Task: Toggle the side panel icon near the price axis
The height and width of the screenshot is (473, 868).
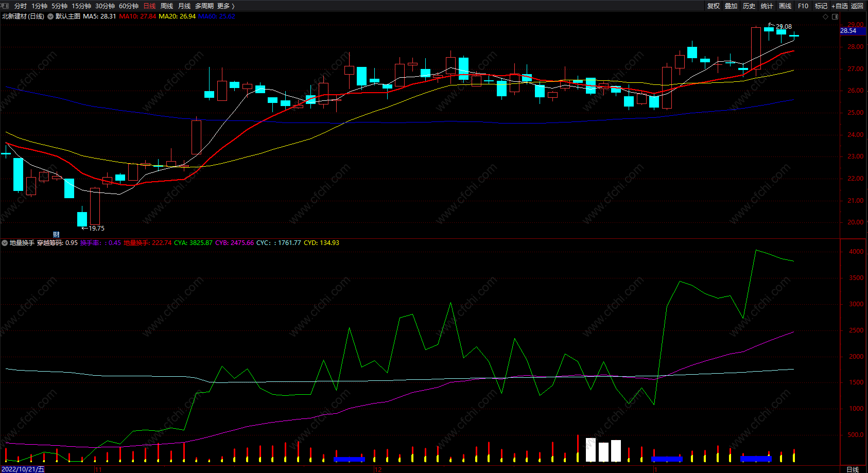Action: coord(835,16)
